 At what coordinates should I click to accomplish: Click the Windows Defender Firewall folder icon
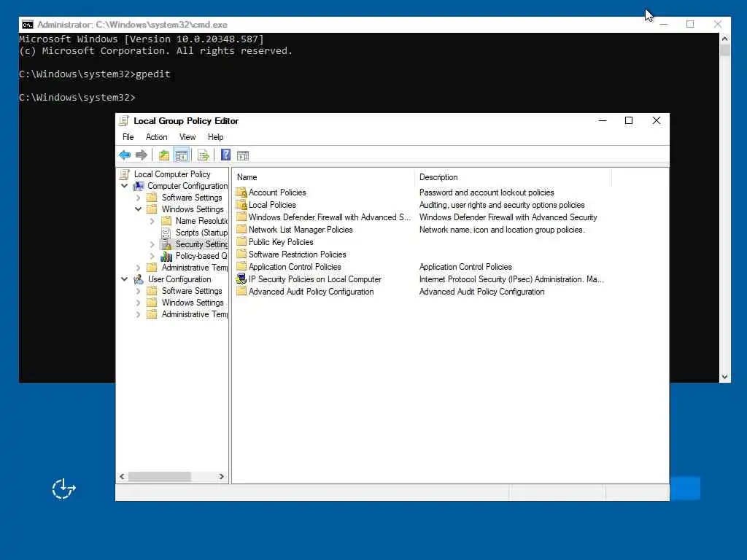[241, 217]
